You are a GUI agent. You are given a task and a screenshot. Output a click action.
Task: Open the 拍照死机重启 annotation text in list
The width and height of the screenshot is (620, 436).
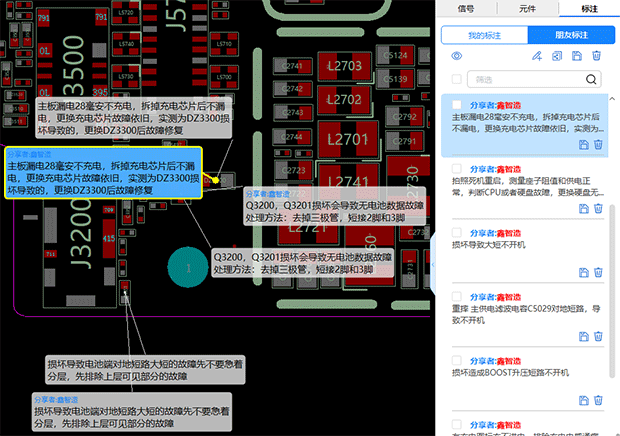[x=527, y=187]
